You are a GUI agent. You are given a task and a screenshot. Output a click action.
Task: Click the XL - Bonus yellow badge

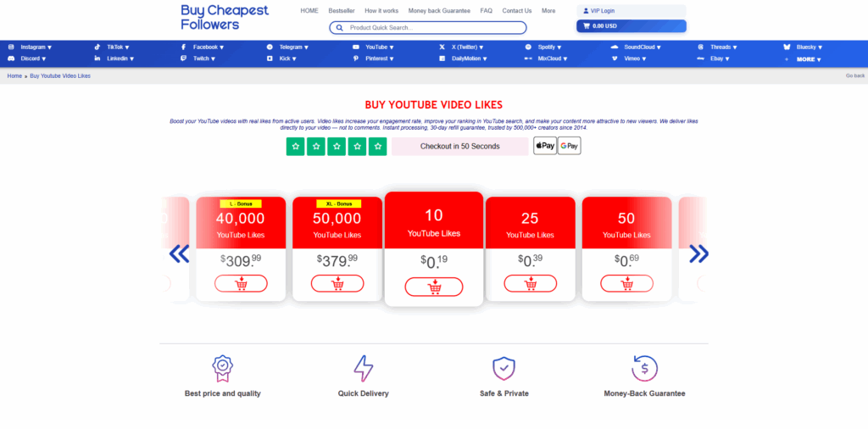(x=337, y=203)
